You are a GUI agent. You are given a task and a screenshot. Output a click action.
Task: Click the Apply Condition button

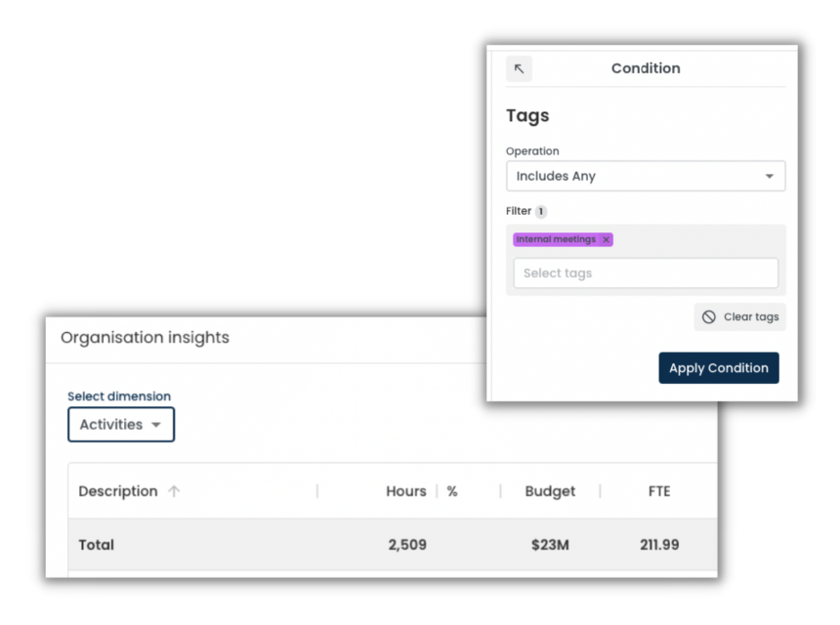[718, 368]
